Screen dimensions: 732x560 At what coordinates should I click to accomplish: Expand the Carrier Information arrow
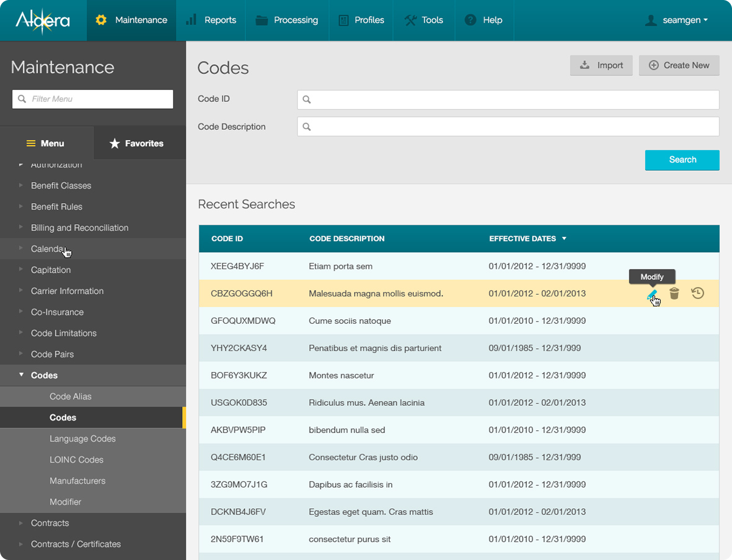[21, 290]
